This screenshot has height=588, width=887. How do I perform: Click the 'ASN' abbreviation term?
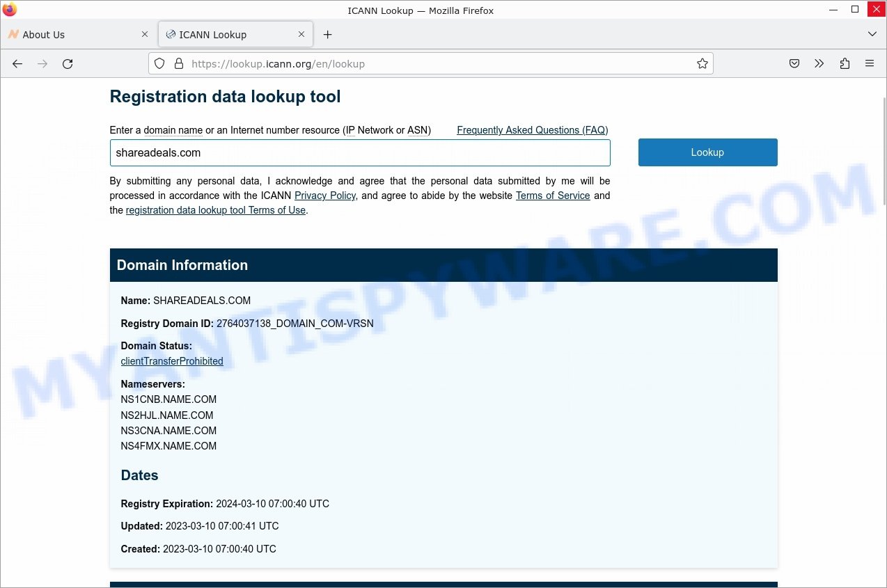pyautogui.click(x=417, y=130)
